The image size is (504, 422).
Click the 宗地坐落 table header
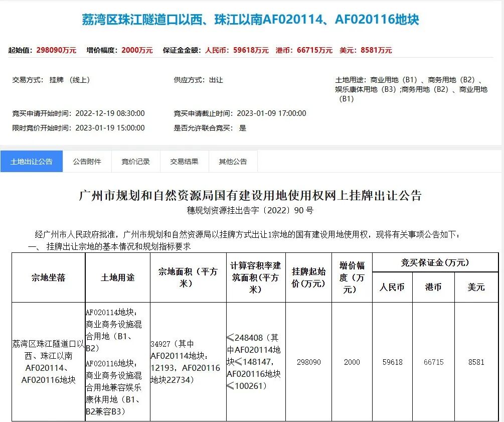click(48, 278)
